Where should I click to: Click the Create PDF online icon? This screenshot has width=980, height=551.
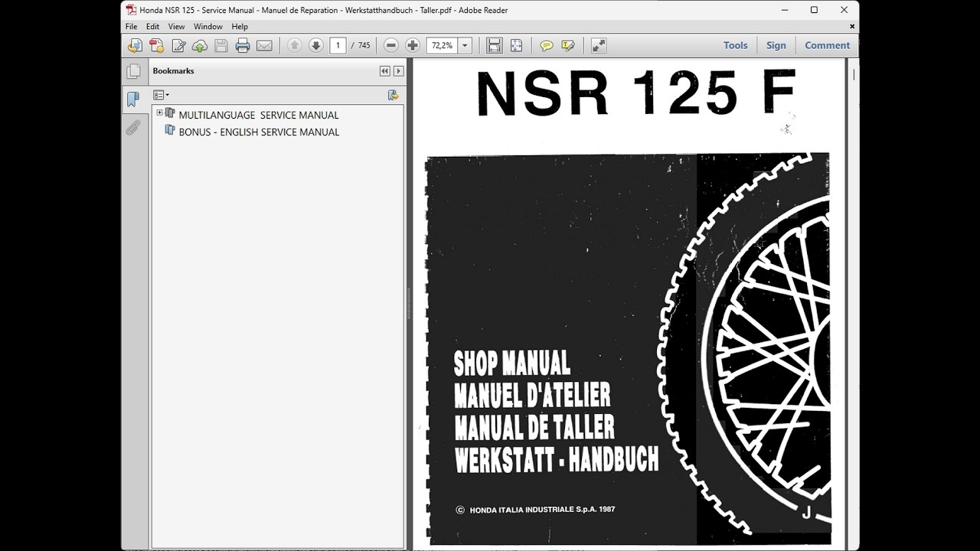(x=156, y=46)
